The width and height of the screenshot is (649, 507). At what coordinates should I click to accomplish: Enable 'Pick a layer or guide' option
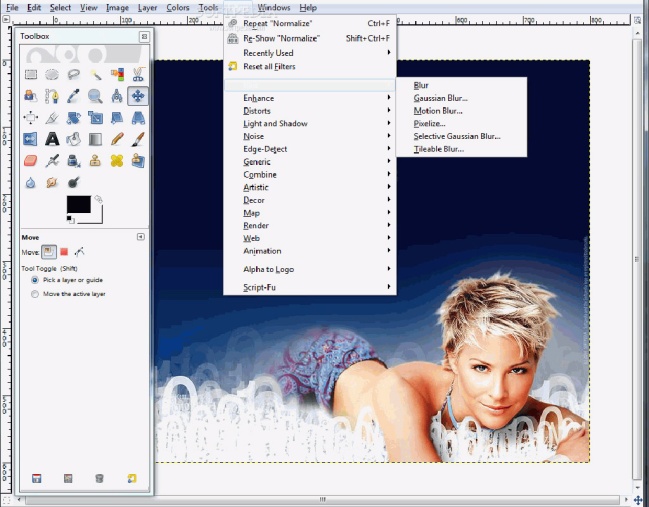coord(36,281)
